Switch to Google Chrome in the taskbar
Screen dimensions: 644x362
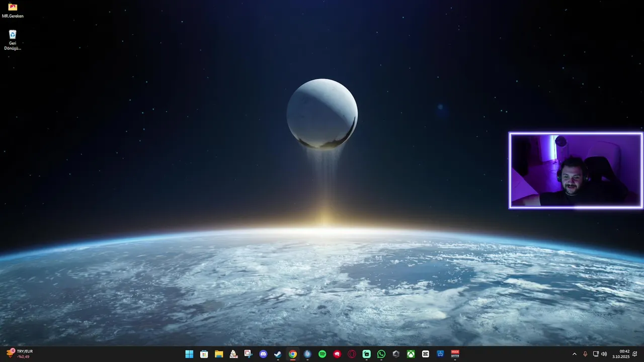pyautogui.click(x=292, y=354)
